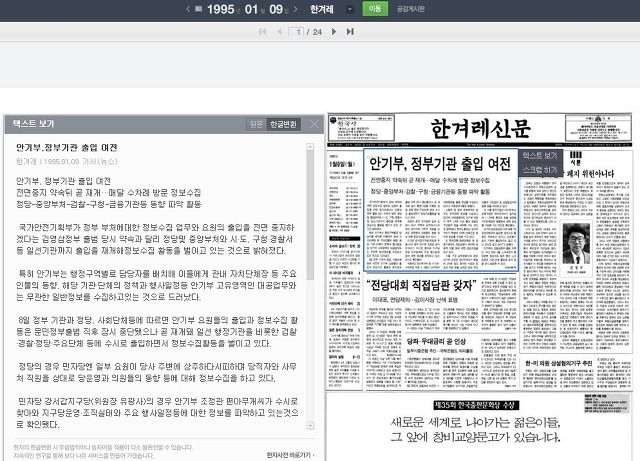Screen dimensions: 640x461
Task: Select 스크랩 하기 in the article popup
Action: pos(540,169)
